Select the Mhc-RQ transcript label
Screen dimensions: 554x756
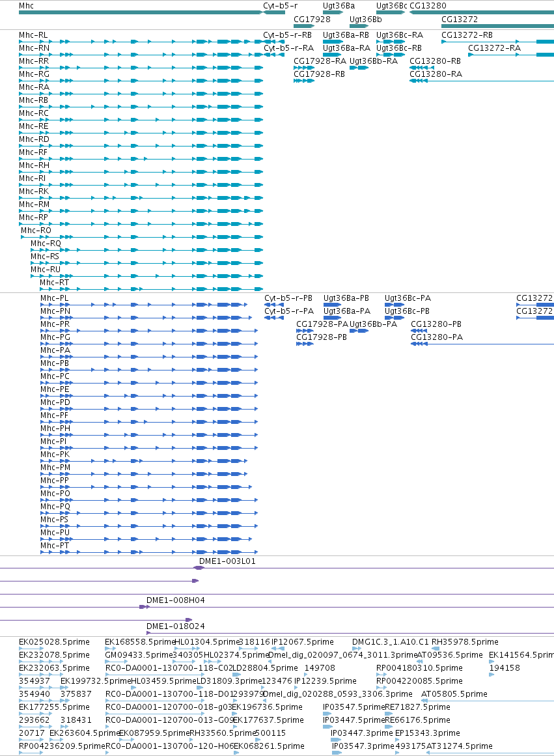[x=46, y=244]
